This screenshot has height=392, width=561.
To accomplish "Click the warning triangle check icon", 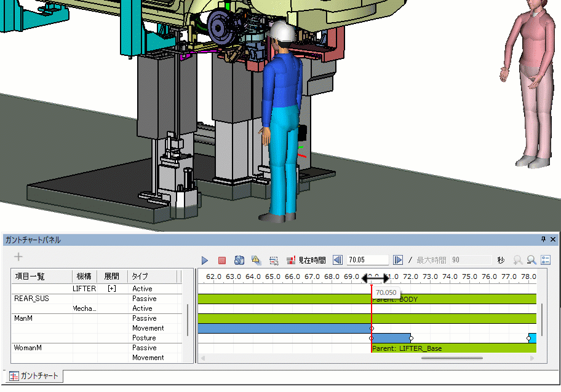I will coord(257,261).
